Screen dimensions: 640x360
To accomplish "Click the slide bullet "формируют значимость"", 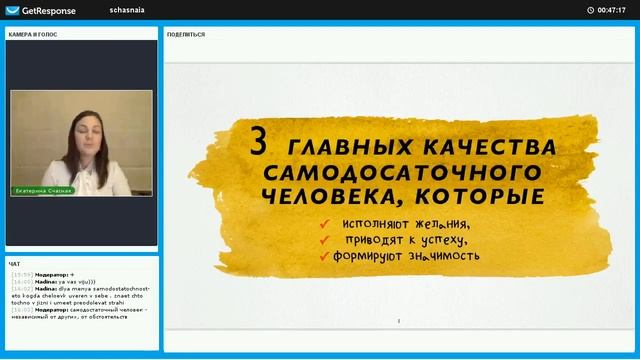I will coord(406,256).
